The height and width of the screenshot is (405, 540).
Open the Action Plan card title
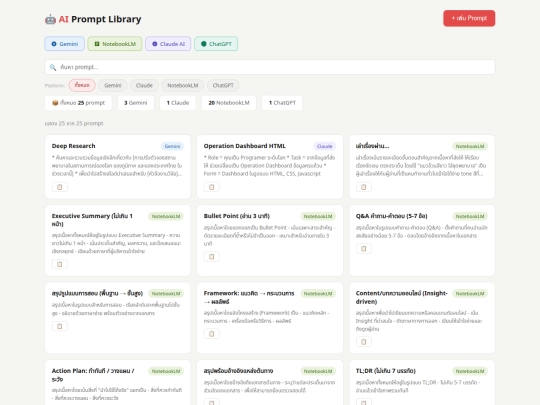pos(93,375)
